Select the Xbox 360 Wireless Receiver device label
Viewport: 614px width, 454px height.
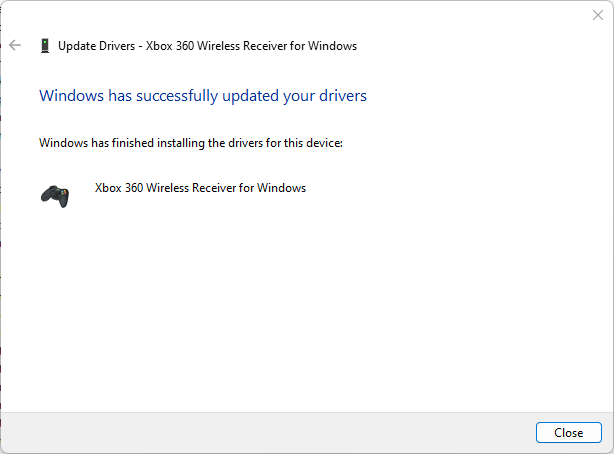pos(200,188)
